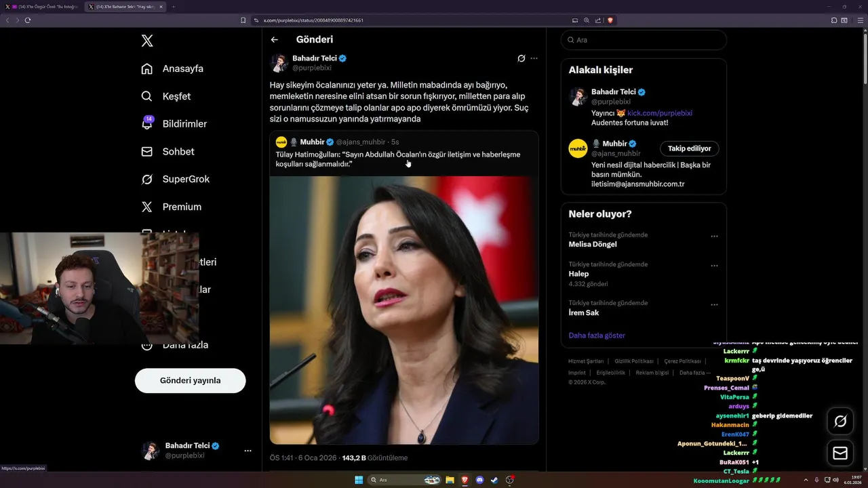The height and width of the screenshot is (488, 868).
Task: Open Bahadır Telci avatar on the post
Action: point(279,63)
